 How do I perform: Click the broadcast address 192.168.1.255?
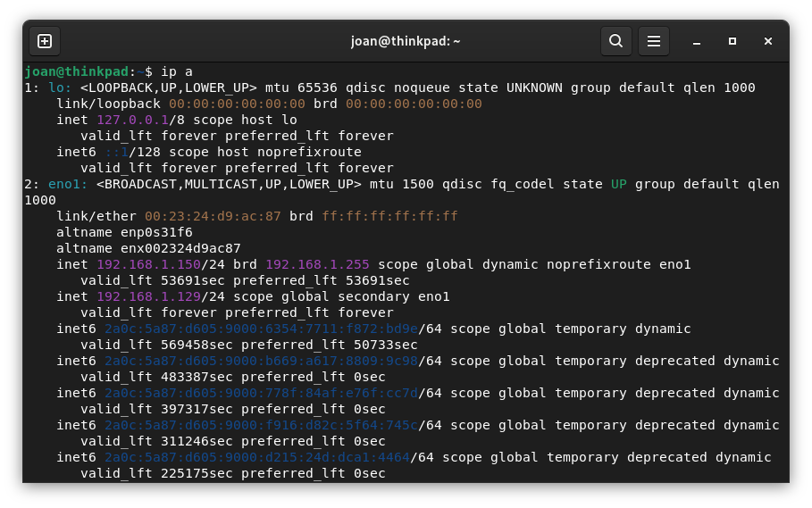pos(317,264)
